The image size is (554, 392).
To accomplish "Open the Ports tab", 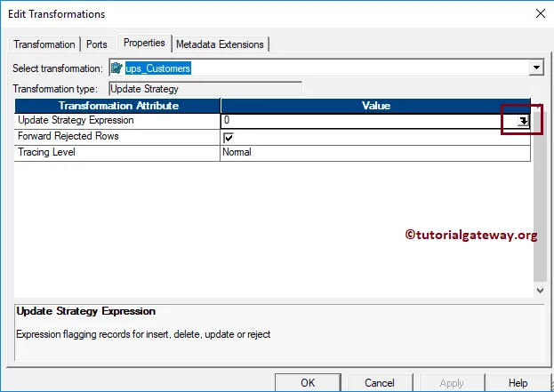I will tap(97, 44).
